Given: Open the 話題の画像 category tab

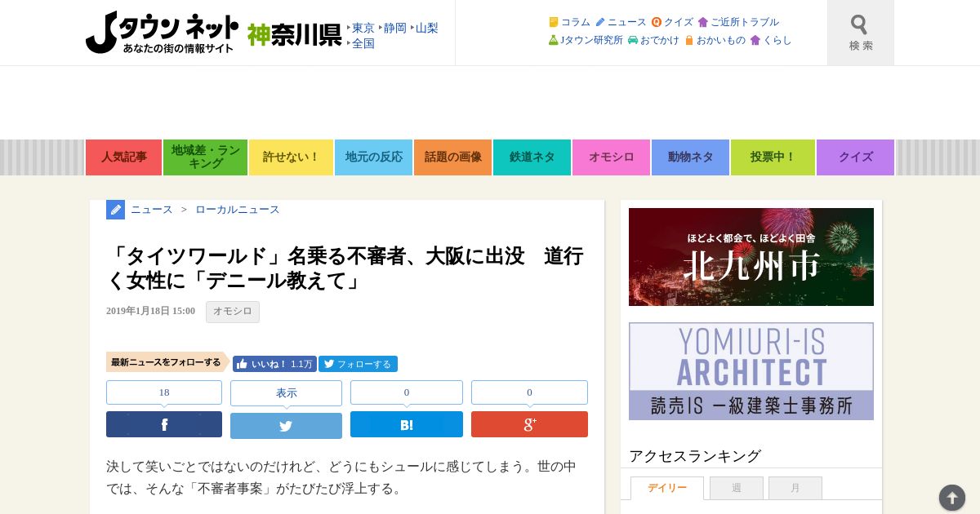Looking at the screenshot, I should (452, 157).
